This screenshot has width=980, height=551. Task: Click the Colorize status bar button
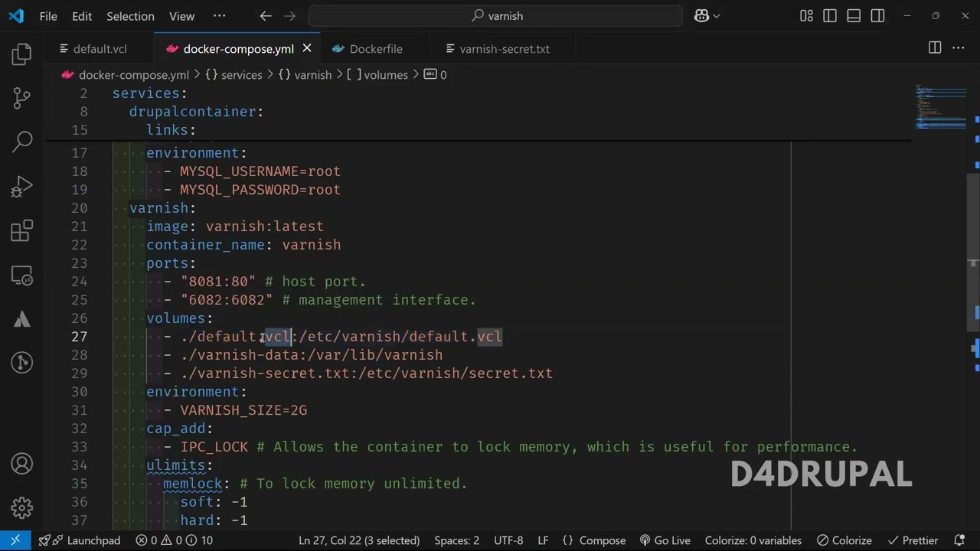(844, 540)
